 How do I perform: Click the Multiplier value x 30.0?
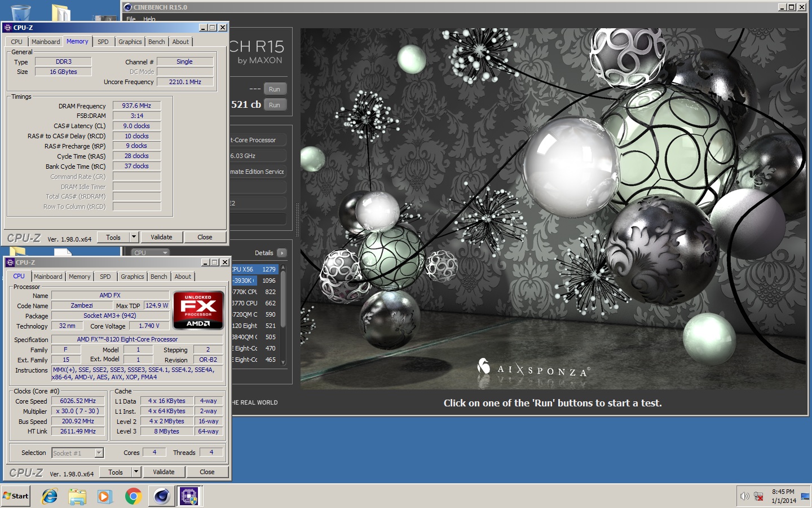pos(78,411)
